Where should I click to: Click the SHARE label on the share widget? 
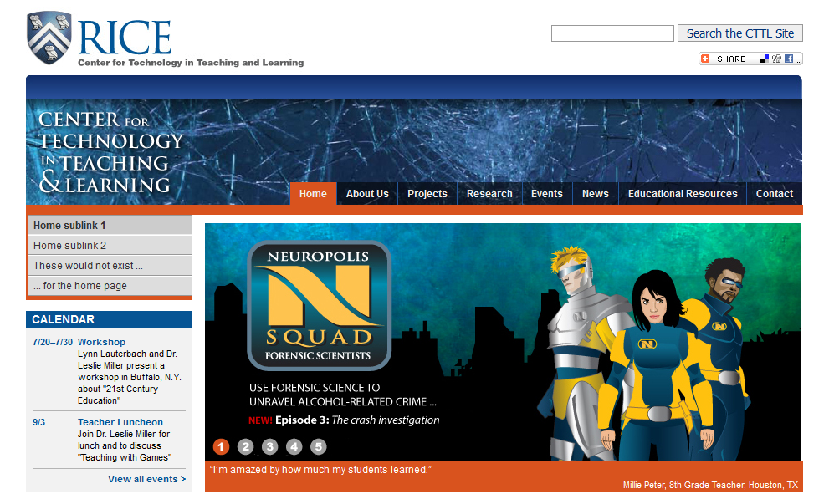coord(731,59)
